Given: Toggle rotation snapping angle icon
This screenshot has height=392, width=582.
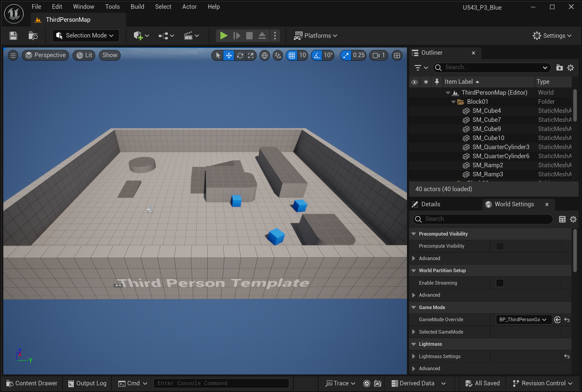Looking at the screenshot, I should (x=317, y=55).
